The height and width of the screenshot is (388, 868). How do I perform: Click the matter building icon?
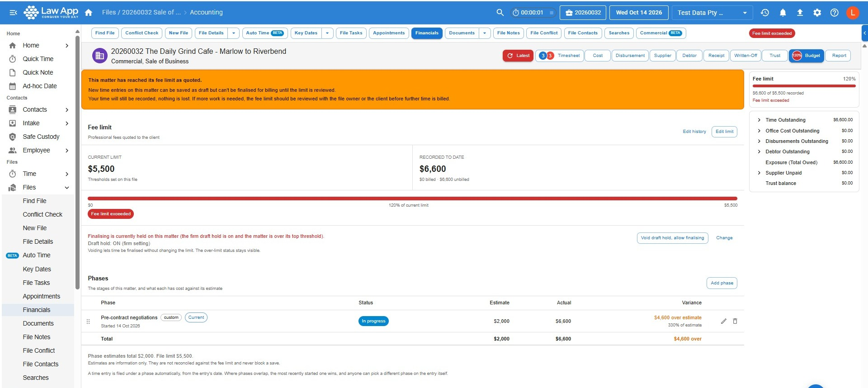(99, 56)
